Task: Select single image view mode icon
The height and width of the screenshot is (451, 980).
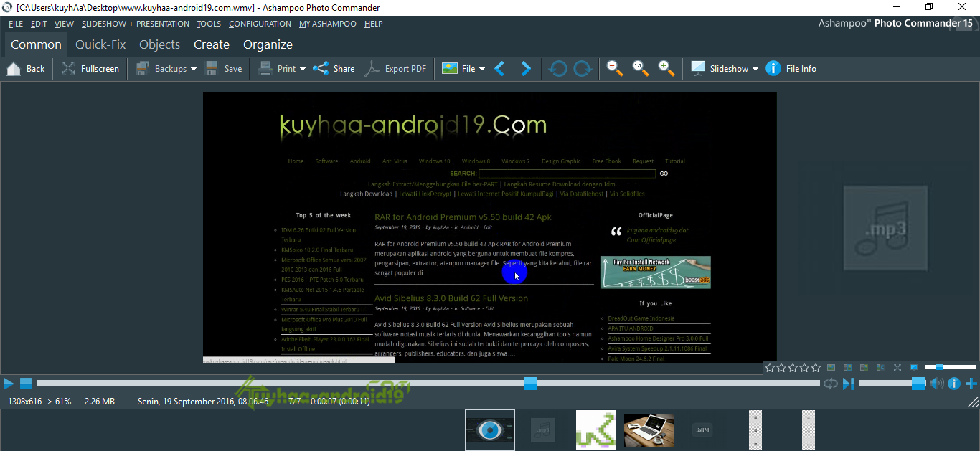Action: (x=831, y=368)
